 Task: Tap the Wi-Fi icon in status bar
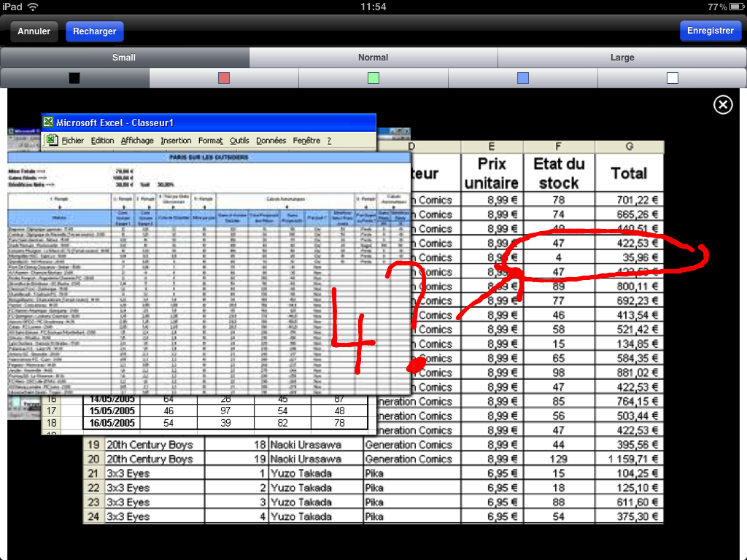point(33,7)
